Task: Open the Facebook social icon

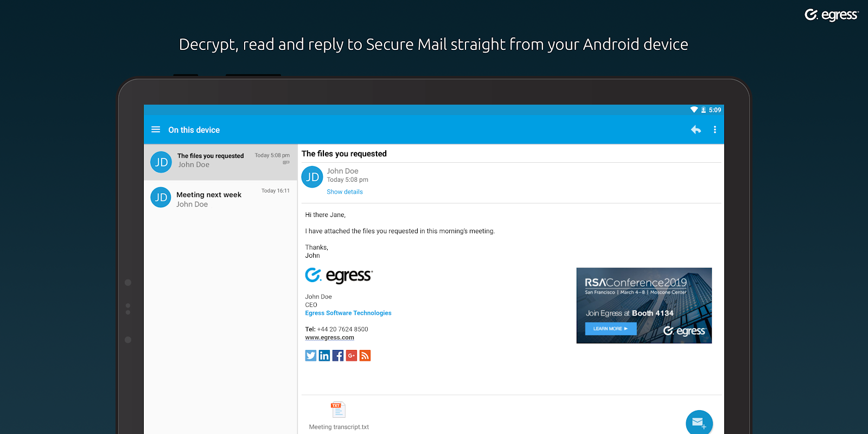Action: pos(338,355)
